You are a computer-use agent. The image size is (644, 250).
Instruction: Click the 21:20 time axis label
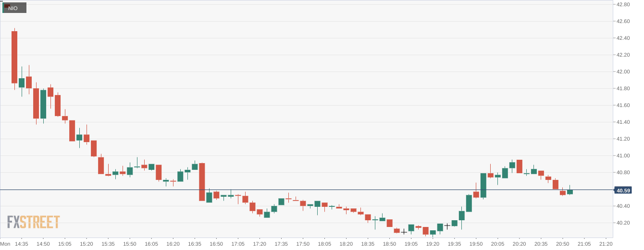606,244
